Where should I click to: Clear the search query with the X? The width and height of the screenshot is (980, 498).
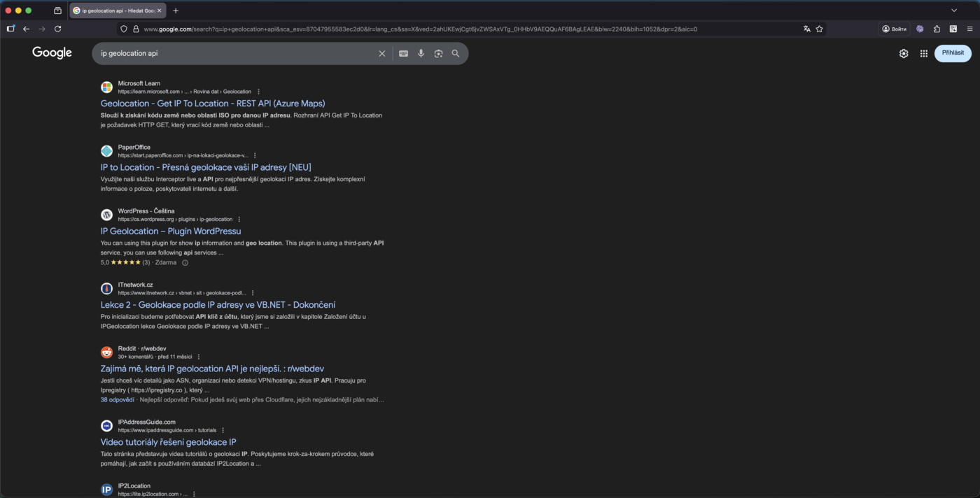tap(381, 53)
